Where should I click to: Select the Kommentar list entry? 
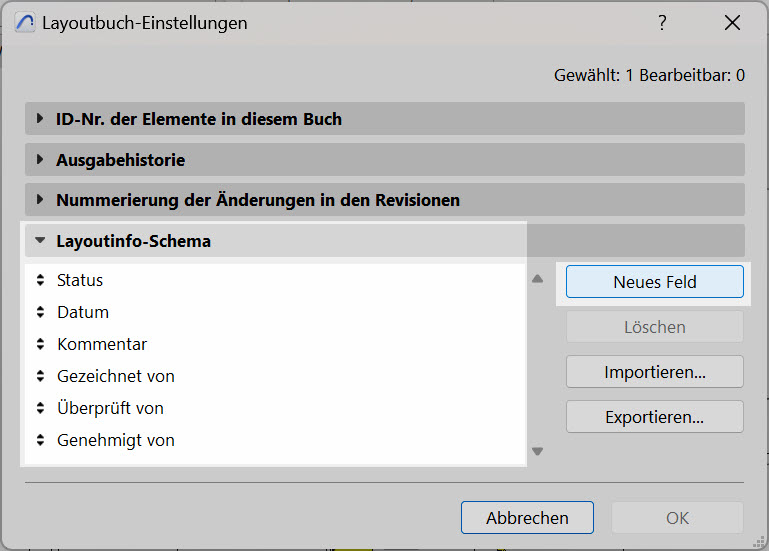pos(275,344)
